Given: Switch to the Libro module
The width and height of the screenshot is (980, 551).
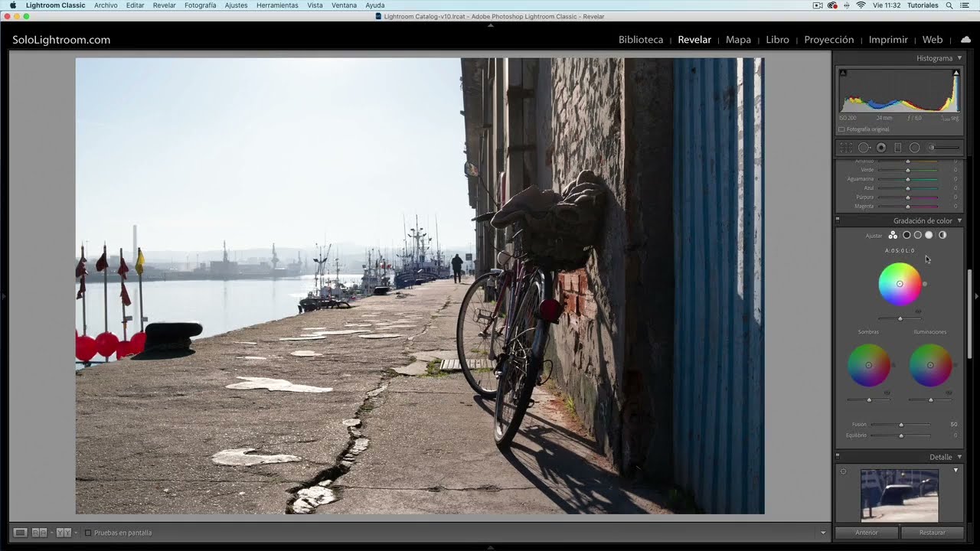Looking at the screenshot, I should [777, 40].
